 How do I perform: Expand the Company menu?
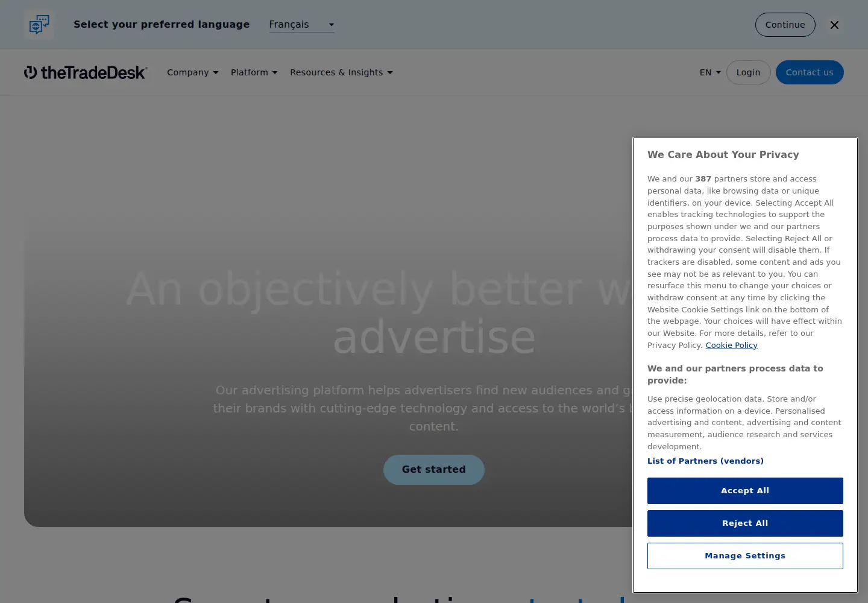click(193, 72)
